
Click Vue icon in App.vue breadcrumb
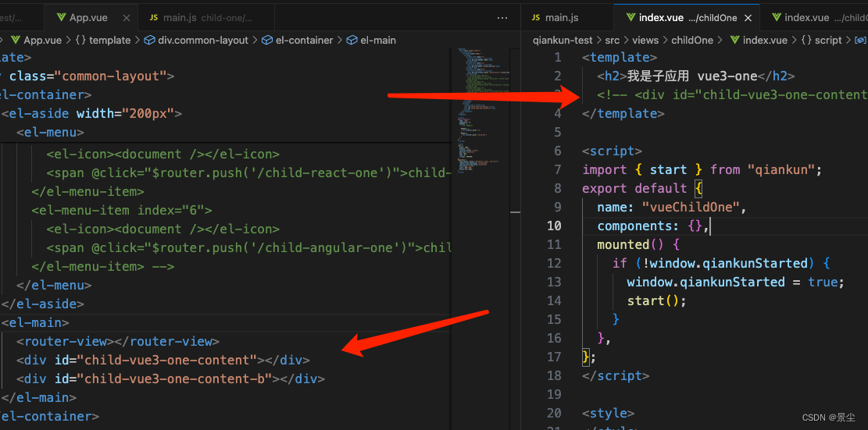pyautogui.click(x=16, y=41)
